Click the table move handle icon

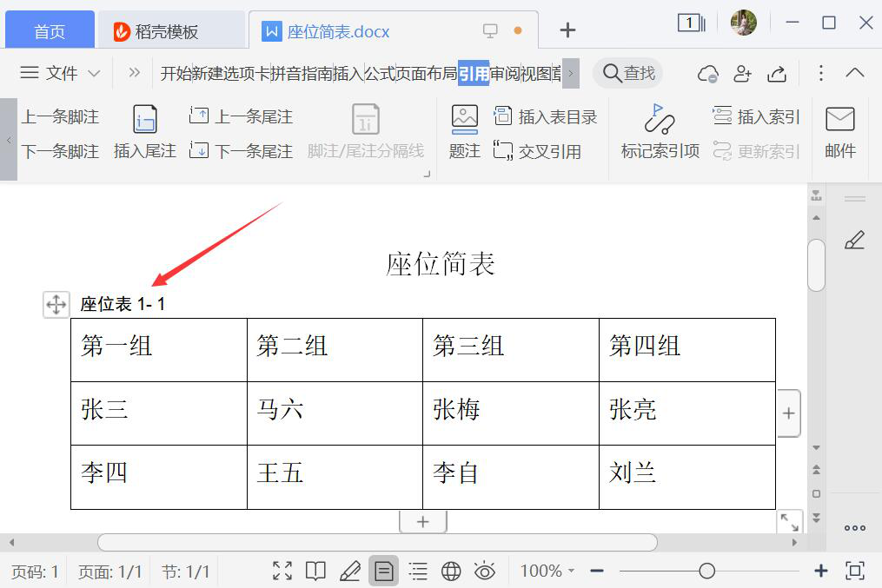pos(56,304)
